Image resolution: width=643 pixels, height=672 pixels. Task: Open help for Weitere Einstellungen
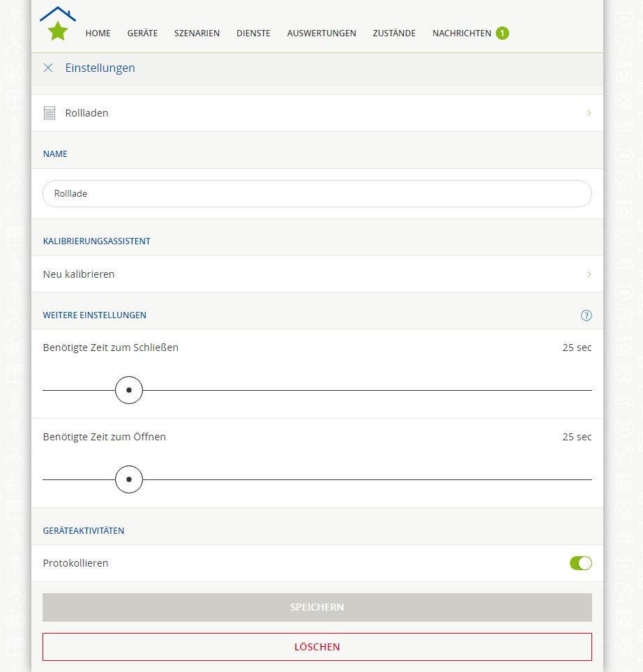point(586,315)
